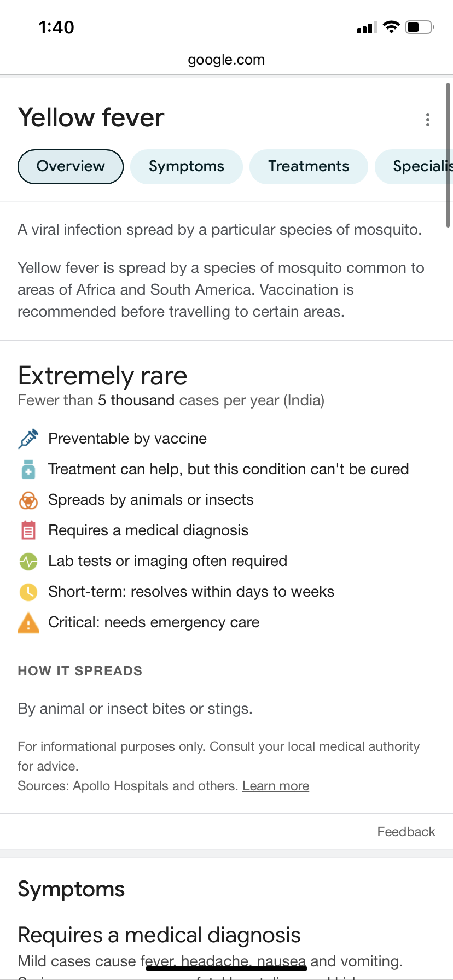
Task: Click the page scrollbar on right edge
Action: 448,155
